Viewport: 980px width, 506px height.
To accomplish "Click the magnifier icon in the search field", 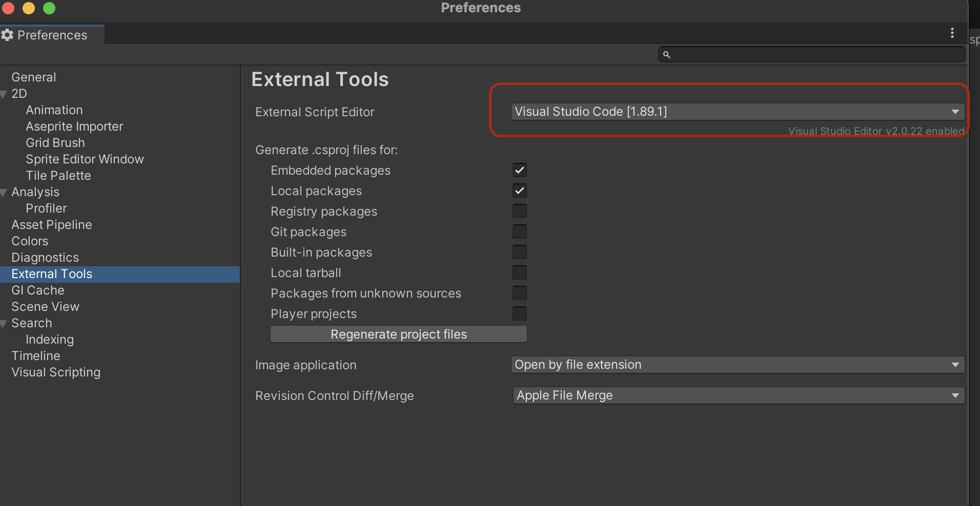I will tap(666, 55).
